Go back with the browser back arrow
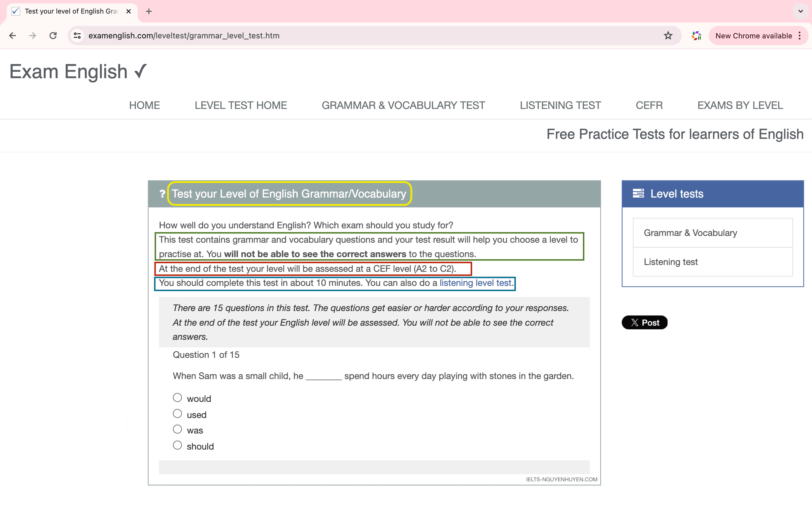Screen dimensions: 812x508 (13, 36)
